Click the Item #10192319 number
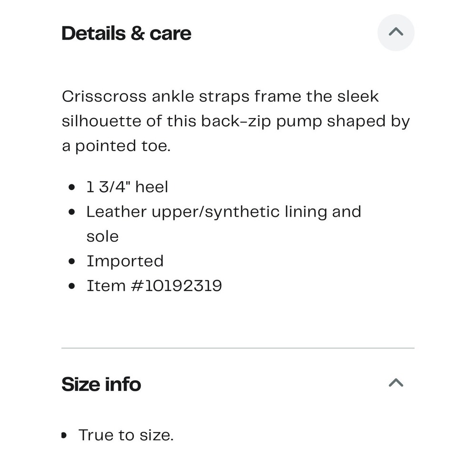The width and height of the screenshot is (476, 476). [x=154, y=286]
